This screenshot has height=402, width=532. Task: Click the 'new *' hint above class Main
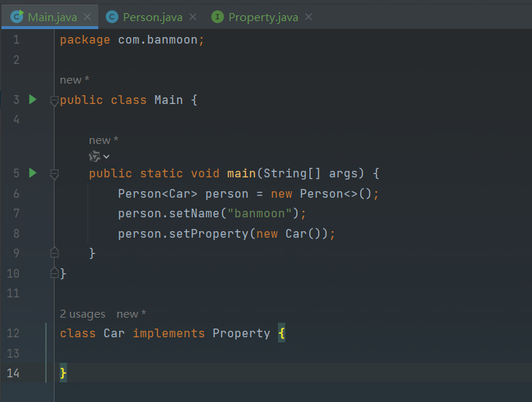(74, 80)
